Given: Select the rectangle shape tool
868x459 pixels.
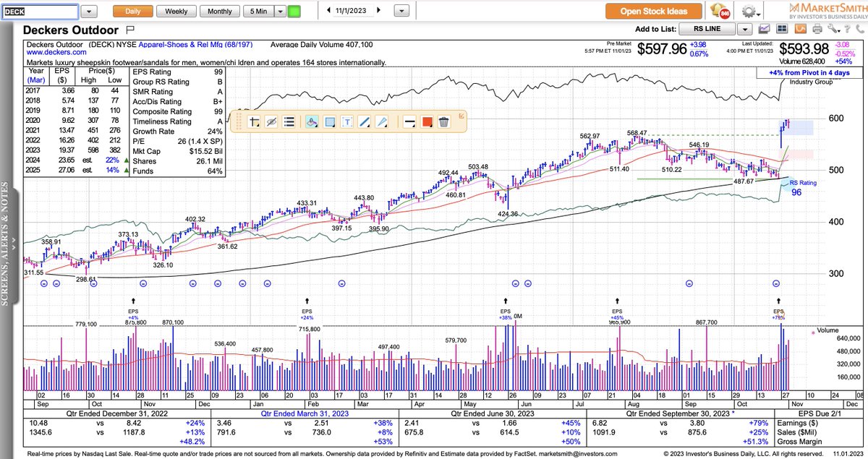Looking at the screenshot, I should 330,122.
